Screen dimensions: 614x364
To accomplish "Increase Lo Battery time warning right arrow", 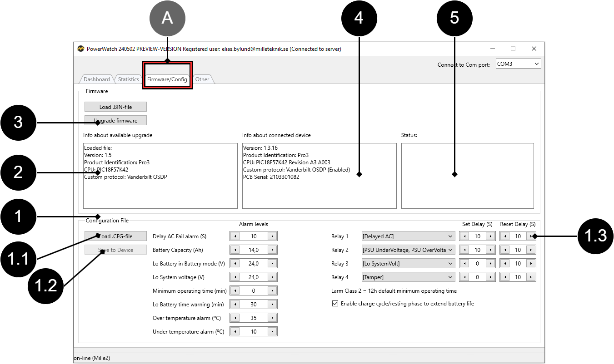I will tap(272, 305).
